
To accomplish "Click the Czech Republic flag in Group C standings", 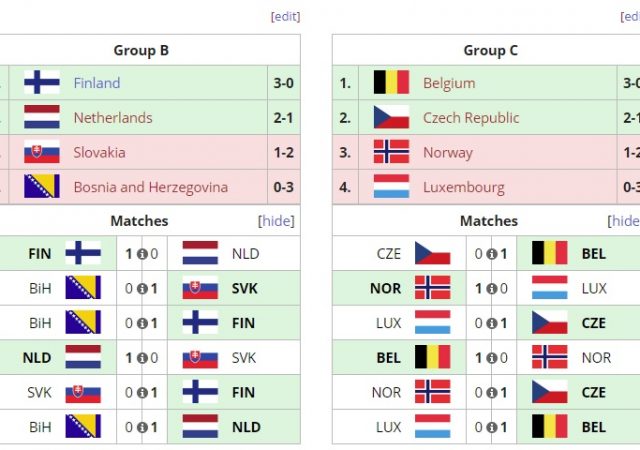I will tap(391, 118).
